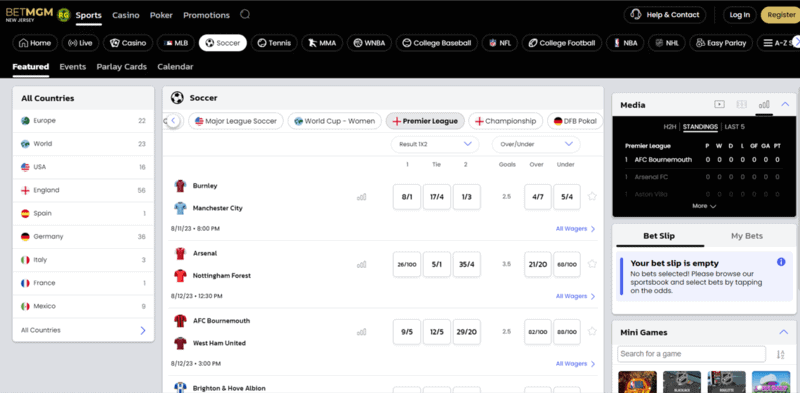
Task: Click the bet slip info icon
Action: pos(781,262)
